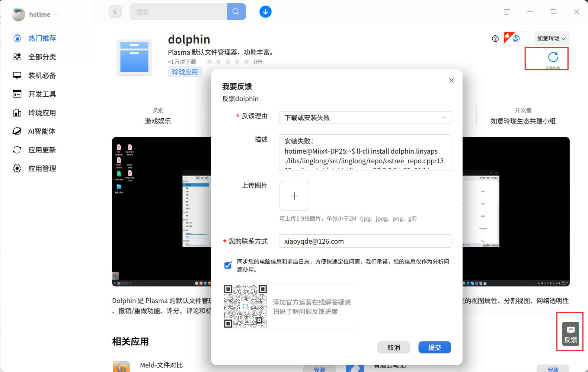Click the gear icon beside 应用管理
588x372 pixels.
(x=17, y=169)
